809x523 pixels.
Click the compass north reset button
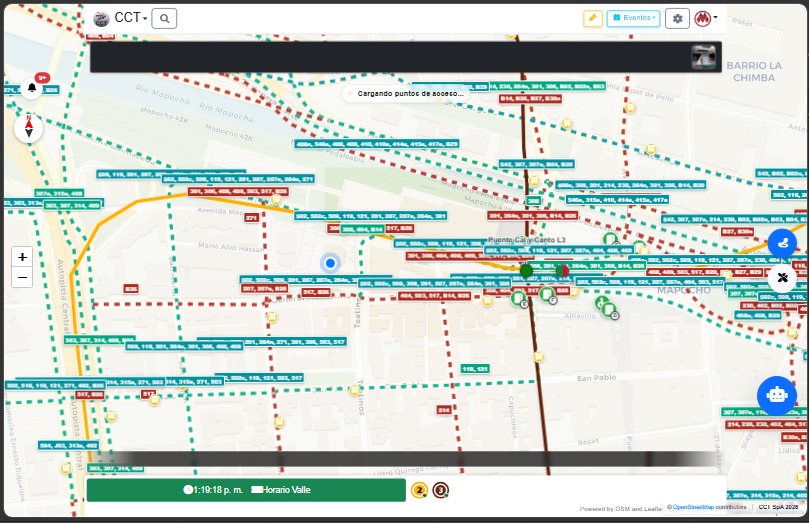(29, 128)
